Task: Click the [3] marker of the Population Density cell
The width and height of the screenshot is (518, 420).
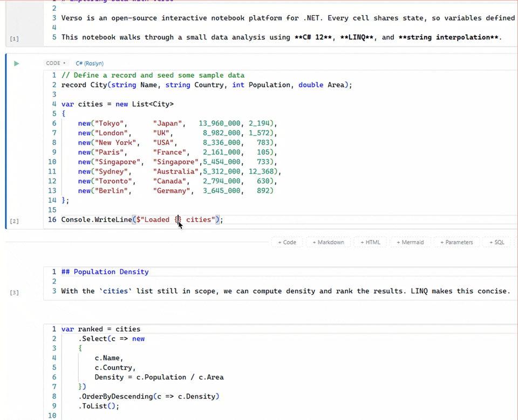Action: 14,292
